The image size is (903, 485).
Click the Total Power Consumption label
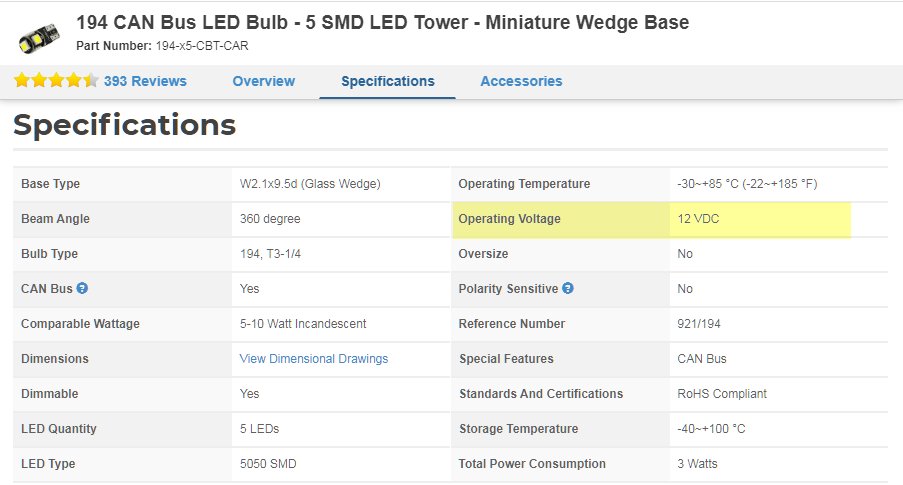point(532,464)
